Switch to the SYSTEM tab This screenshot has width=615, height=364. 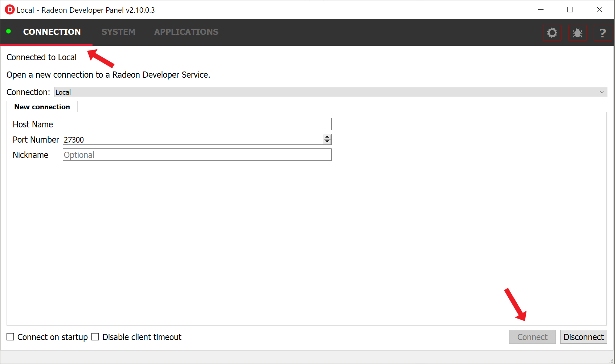point(118,32)
